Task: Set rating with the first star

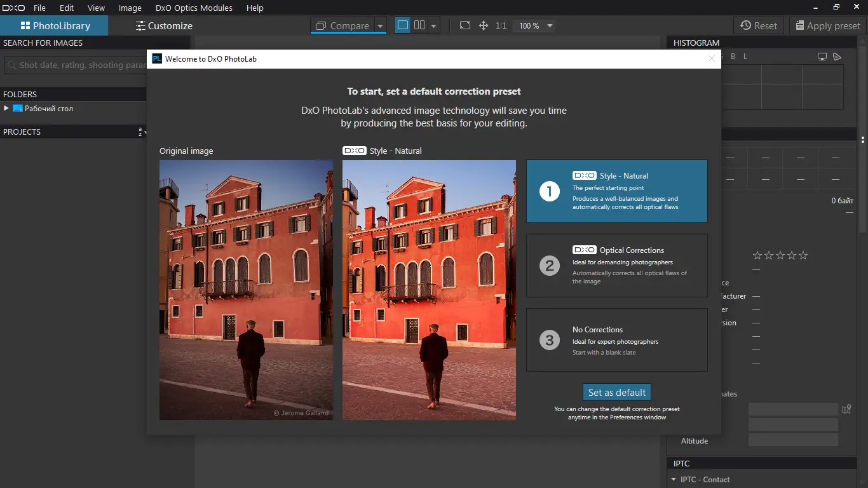Action: coord(757,255)
